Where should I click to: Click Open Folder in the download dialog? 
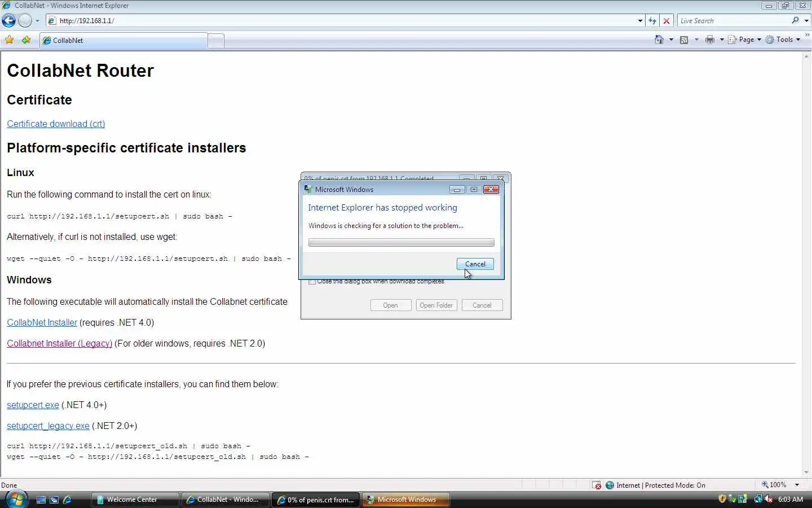[x=436, y=305]
